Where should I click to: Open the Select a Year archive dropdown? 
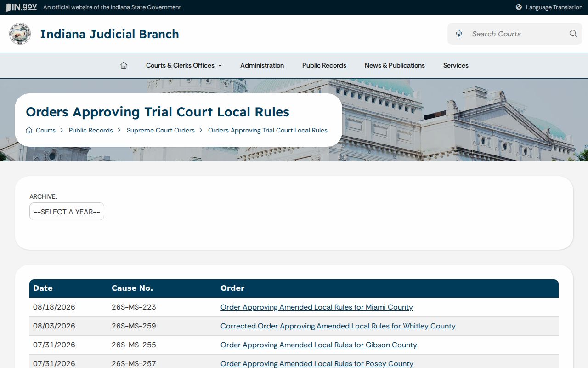67,212
